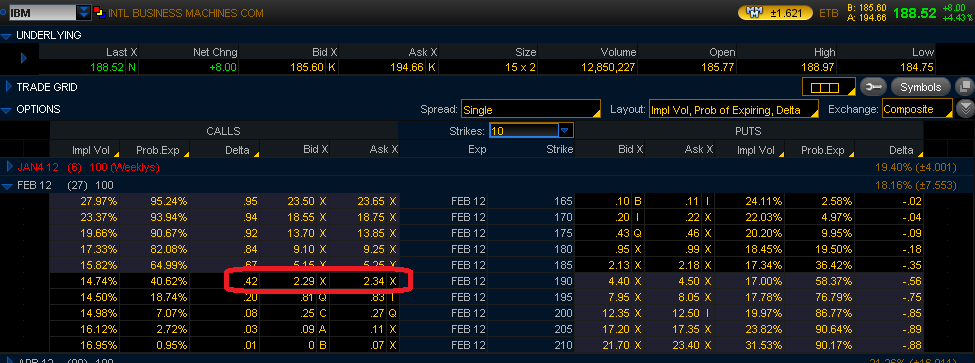
Task: Click the call Impl Vol 27.97% cell
Action: (x=99, y=201)
